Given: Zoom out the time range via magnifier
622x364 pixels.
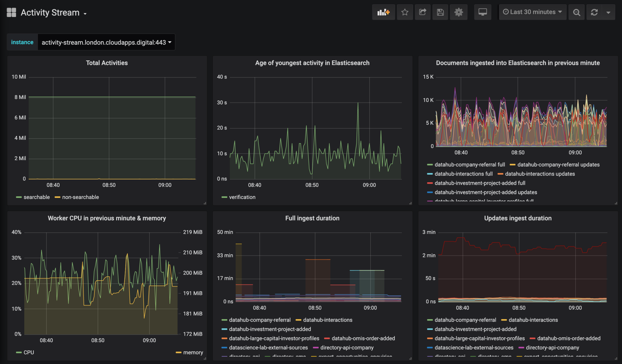Looking at the screenshot, I should pos(577,12).
